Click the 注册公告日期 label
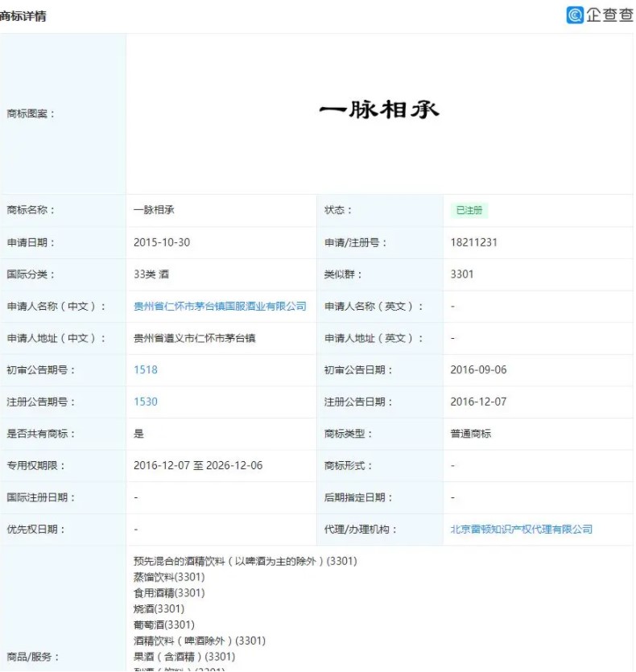 pos(358,402)
